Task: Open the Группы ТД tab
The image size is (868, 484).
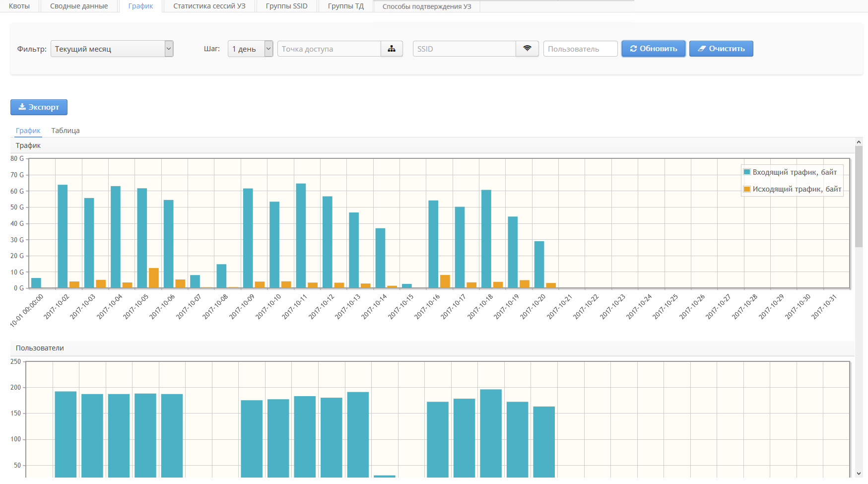Action: coord(345,6)
